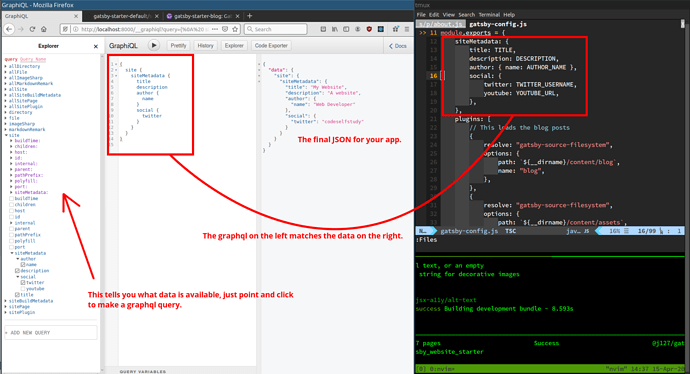The width and height of the screenshot is (690, 374).
Task: Open Search menu in terminal window
Action: point(466,15)
